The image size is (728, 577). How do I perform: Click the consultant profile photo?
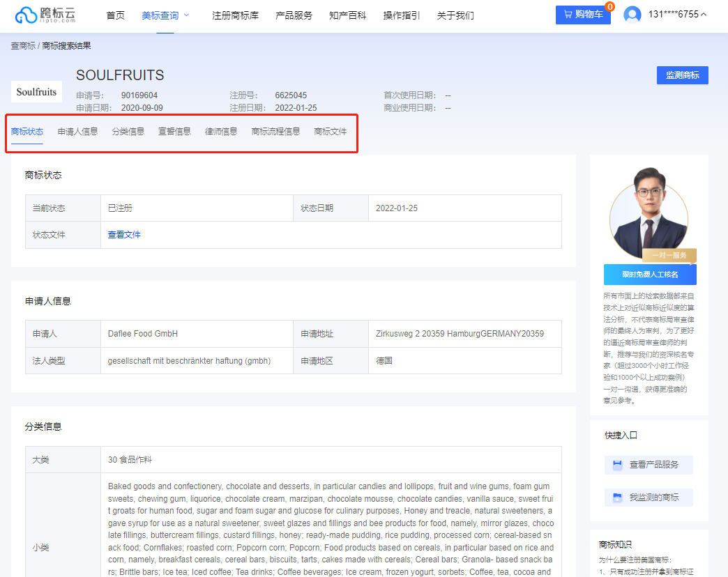point(649,213)
